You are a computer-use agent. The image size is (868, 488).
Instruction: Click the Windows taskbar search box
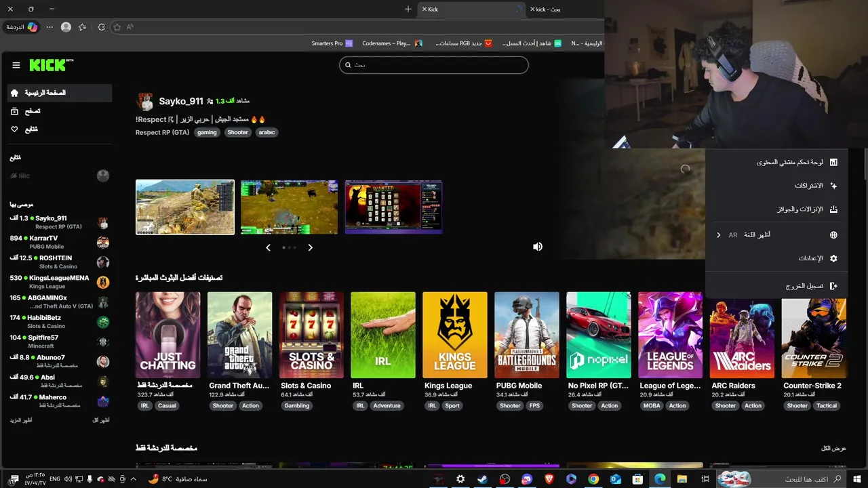click(781, 479)
